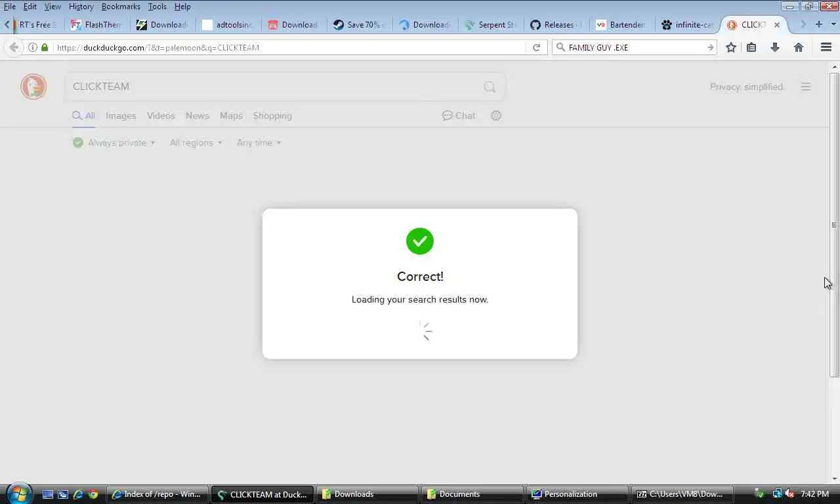The image size is (840, 504).
Task: Open the Bookmarks menu
Action: (x=121, y=7)
